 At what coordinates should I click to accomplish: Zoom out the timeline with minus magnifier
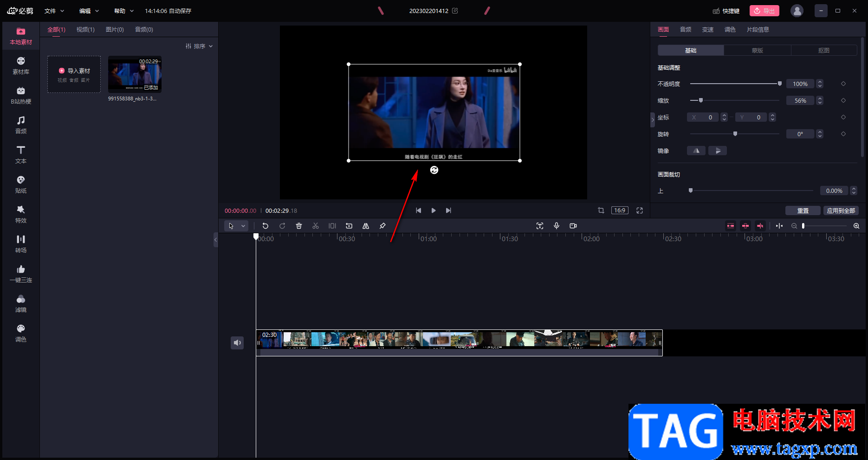794,226
